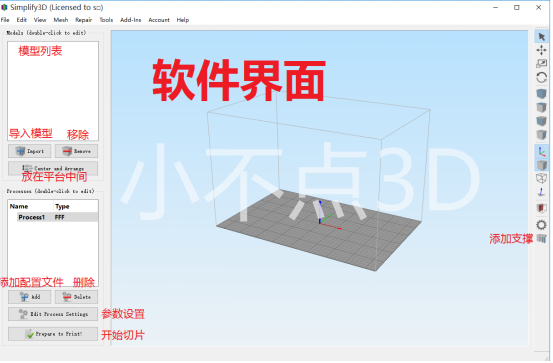The height and width of the screenshot is (363, 553).
Task: Open the Repair menu
Action: coord(84,20)
